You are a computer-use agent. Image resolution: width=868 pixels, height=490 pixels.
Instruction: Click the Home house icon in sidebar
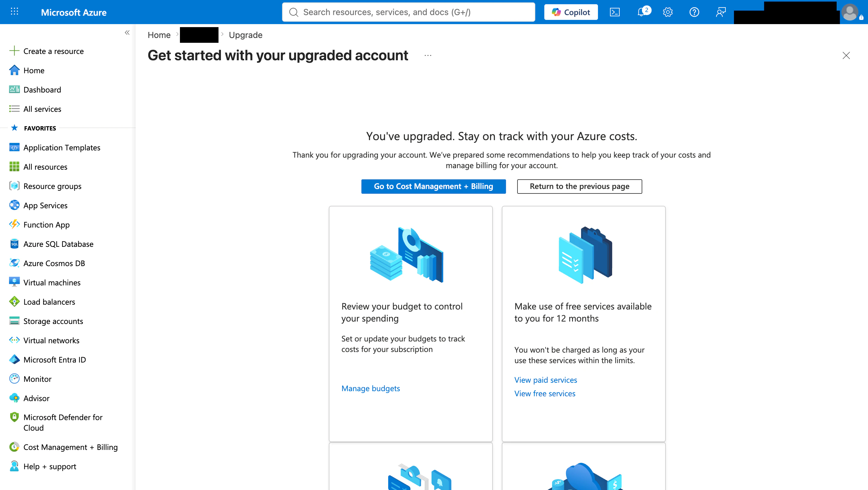14,70
